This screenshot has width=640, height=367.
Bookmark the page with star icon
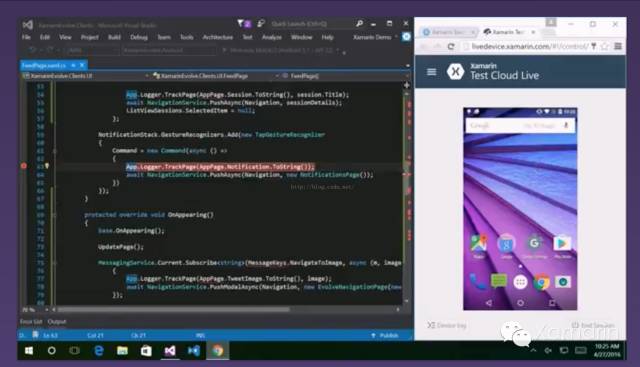click(x=605, y=47)
